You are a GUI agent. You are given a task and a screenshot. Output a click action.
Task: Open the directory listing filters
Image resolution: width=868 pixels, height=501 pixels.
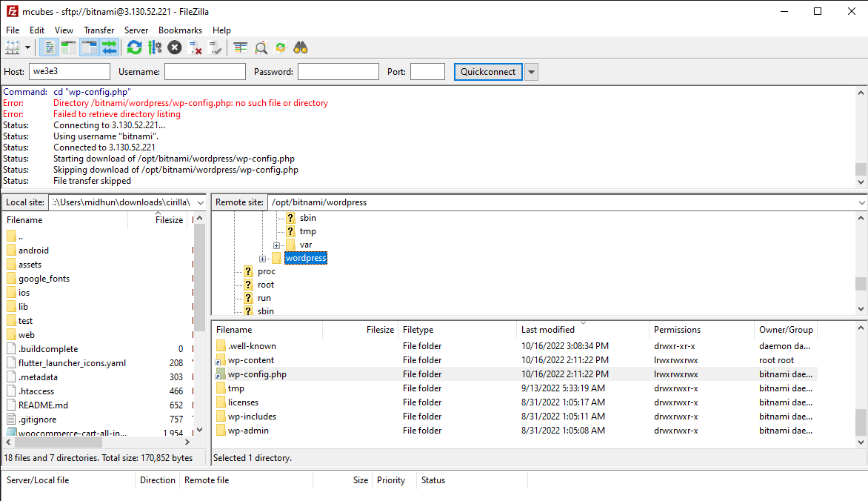point(261,47)
